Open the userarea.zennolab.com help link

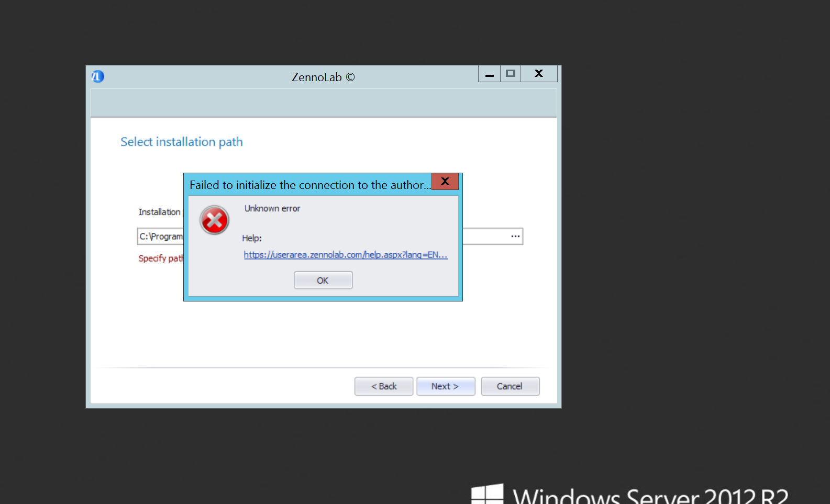point(346,255)
